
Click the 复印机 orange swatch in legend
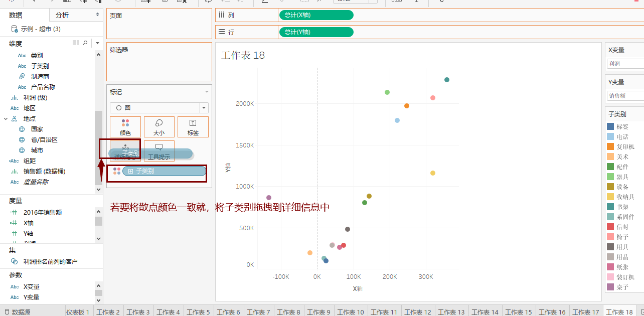pos(610,146)
